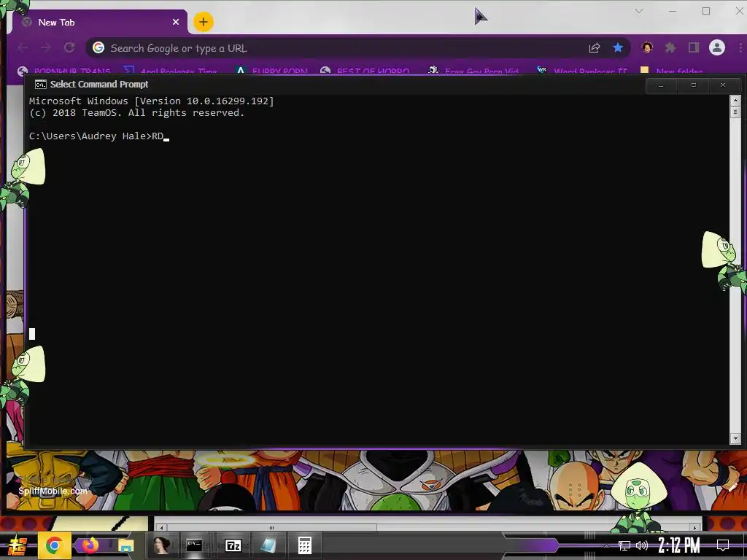Maximize the Command Prompt window
This screenshot has height=560, width=747.
693,85
